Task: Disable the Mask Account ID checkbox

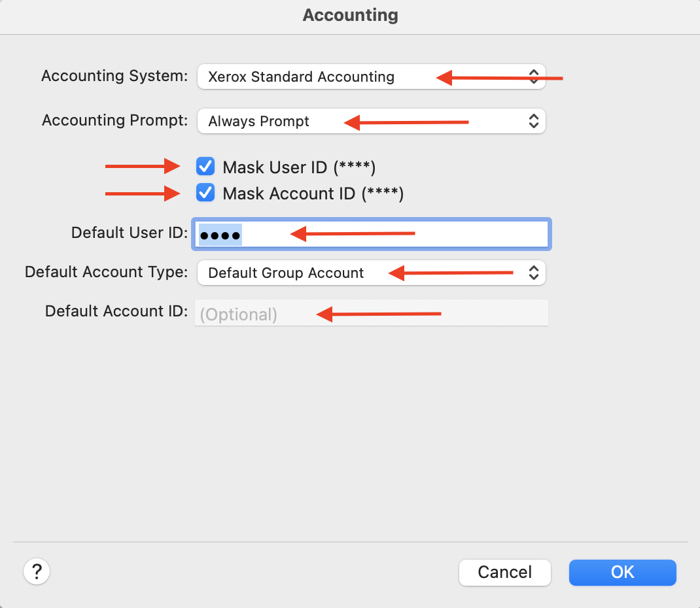Action: pos(205,193)
